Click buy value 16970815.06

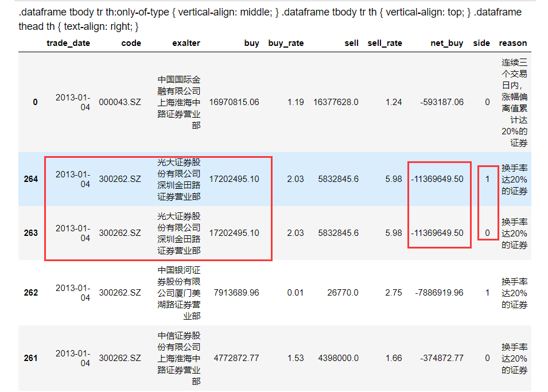click(x=234, y=102)
